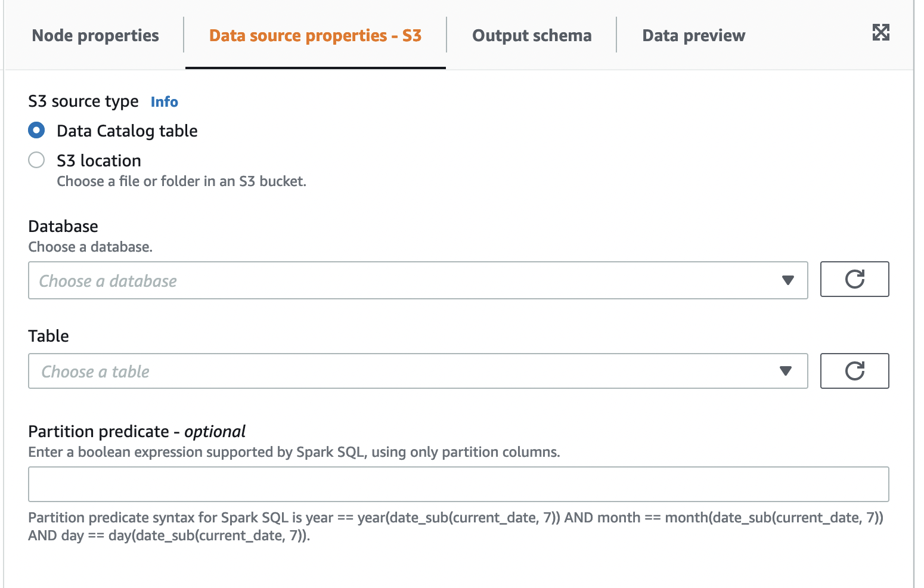Viewport: 924px width, 588px height.
Task: Click the S3 source type heading
Action: point(83,101)
